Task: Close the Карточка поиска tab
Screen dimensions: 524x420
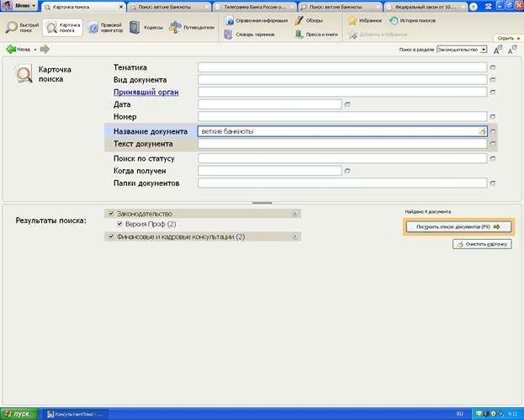Action: click(121, 7)
